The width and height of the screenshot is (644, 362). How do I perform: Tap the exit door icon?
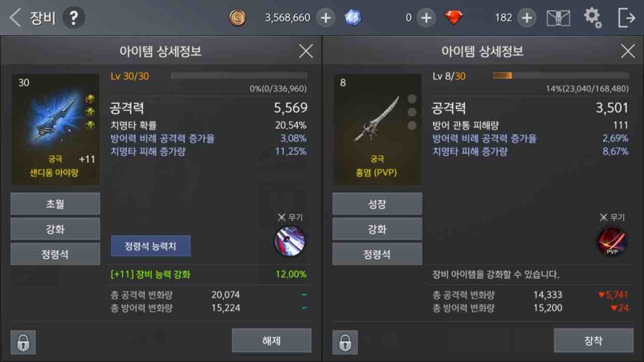(626, 18)
